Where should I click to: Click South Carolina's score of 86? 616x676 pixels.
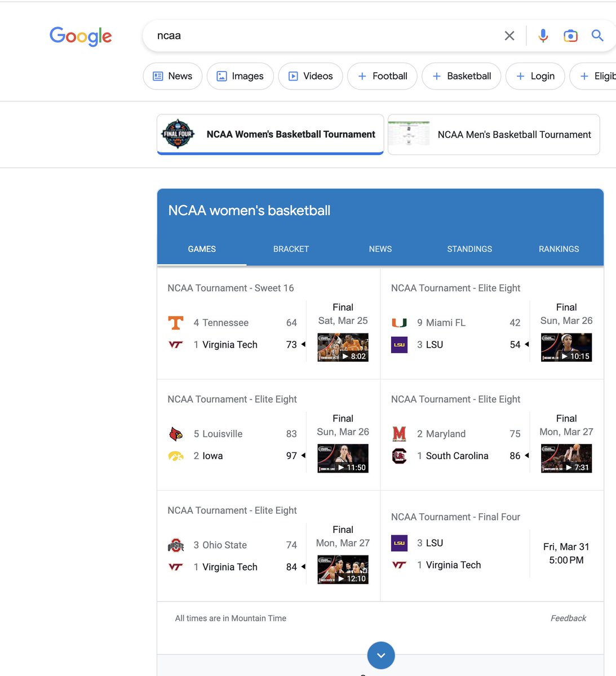click(515, 456)
